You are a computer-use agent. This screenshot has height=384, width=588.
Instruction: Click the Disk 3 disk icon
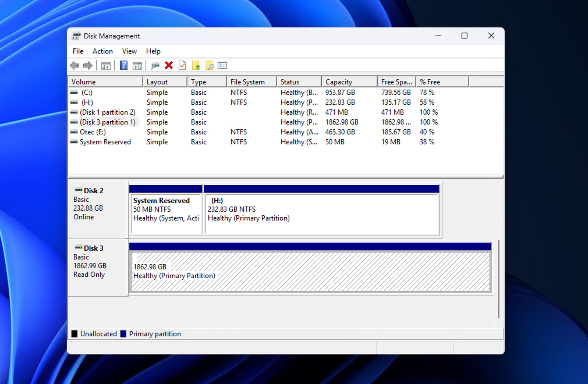click(78, 248)
